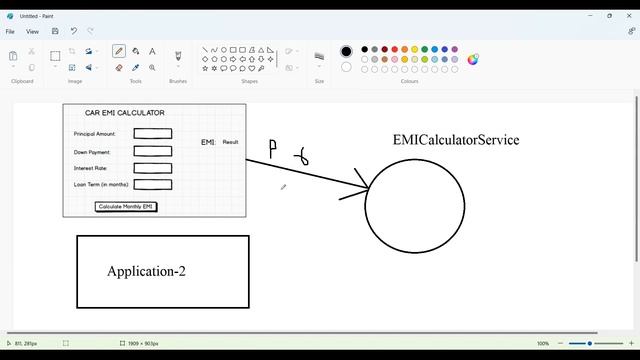Click the zoom in plus button
640x360 pixels.
[631, 343]
